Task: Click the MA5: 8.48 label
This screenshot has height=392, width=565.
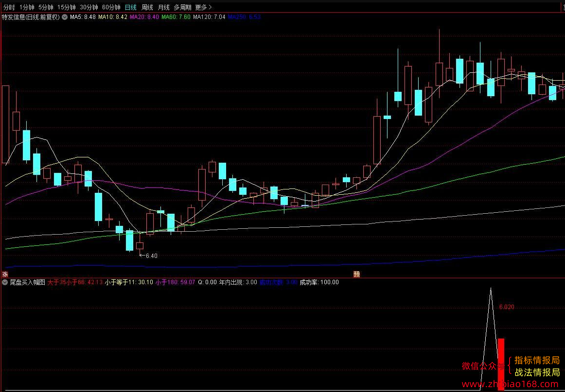Action: click(x=83, y=17)
